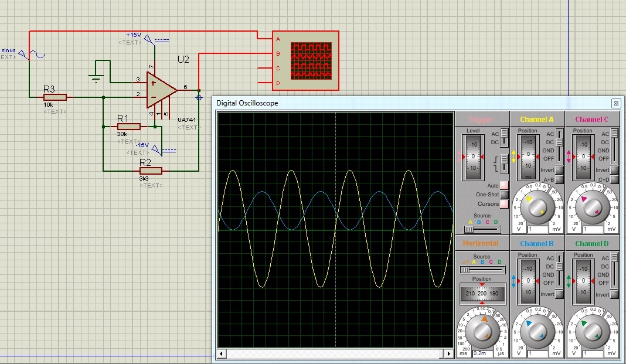Click Channel A Position dial
The image size is (626, 364).
(528, 157)
